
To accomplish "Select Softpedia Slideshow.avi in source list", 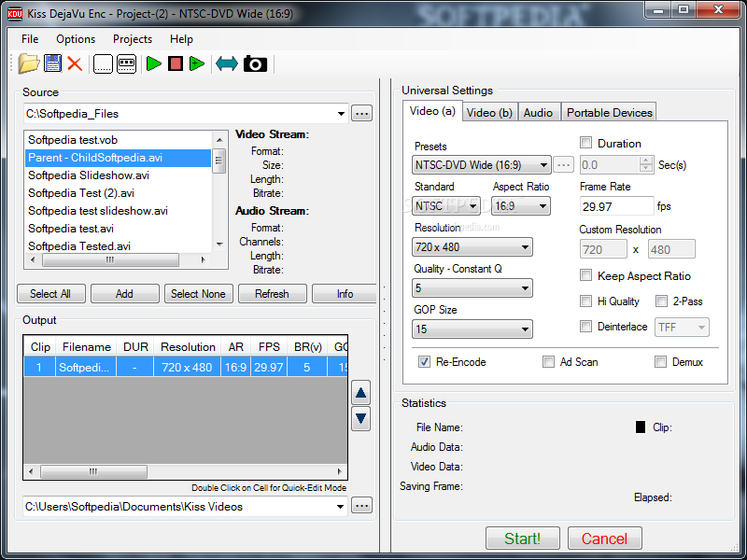I will [x=118, y=175].
